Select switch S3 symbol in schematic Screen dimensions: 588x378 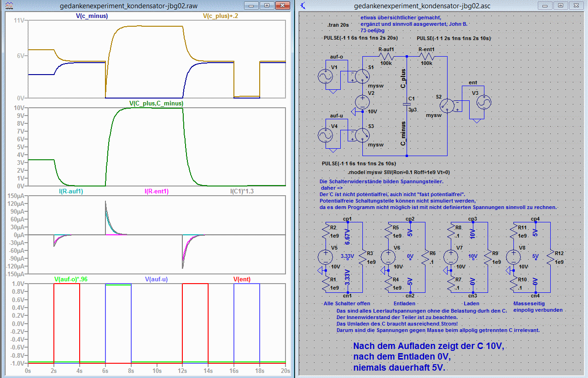pos(362,135)
